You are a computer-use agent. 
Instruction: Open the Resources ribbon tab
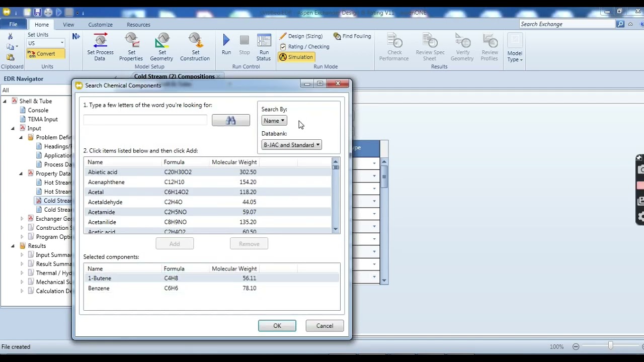pyautogui.click(x=138, y=25)
